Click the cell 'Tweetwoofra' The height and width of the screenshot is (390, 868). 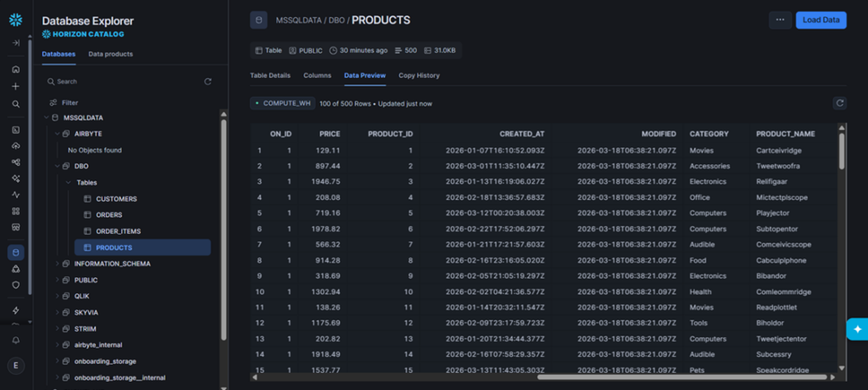coord(778,166)
